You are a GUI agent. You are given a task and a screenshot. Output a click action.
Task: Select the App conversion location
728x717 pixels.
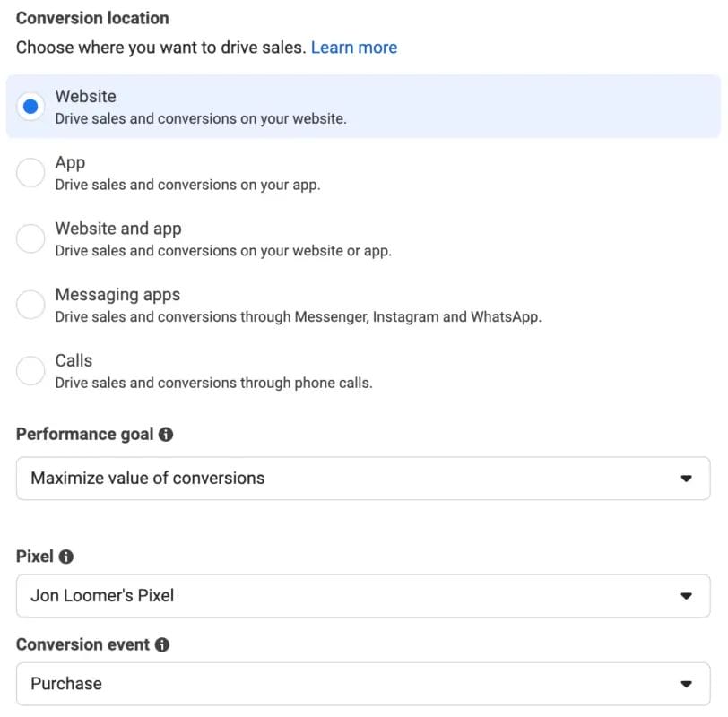(x=30, y=172)
